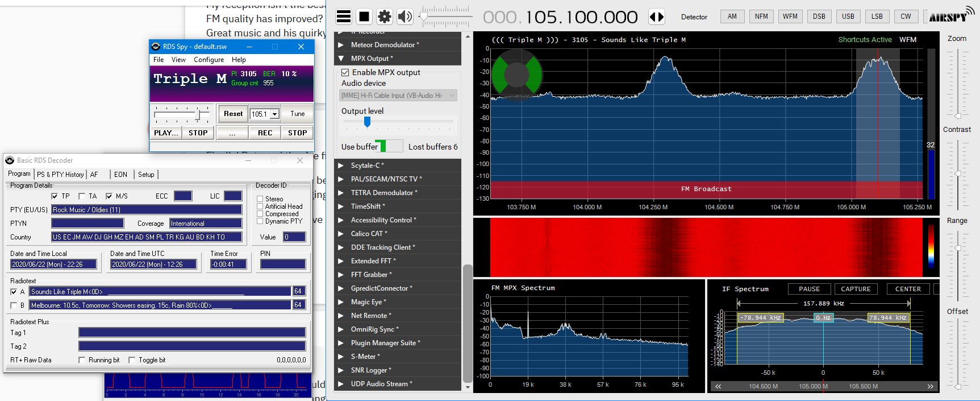Screen dimensions: 980x401
Task: Click the Airspy logo
Action: (x=950, y=16)
